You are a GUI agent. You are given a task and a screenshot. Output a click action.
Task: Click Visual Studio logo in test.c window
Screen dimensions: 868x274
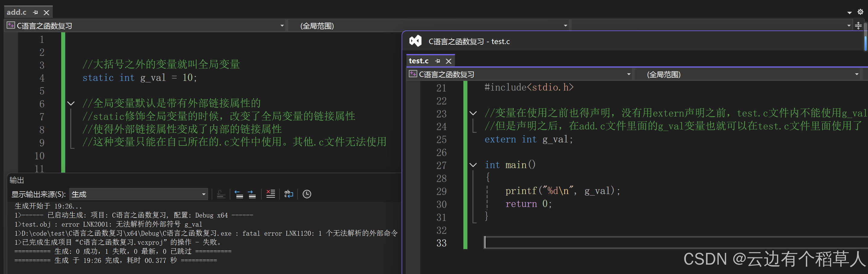[415, 41]
